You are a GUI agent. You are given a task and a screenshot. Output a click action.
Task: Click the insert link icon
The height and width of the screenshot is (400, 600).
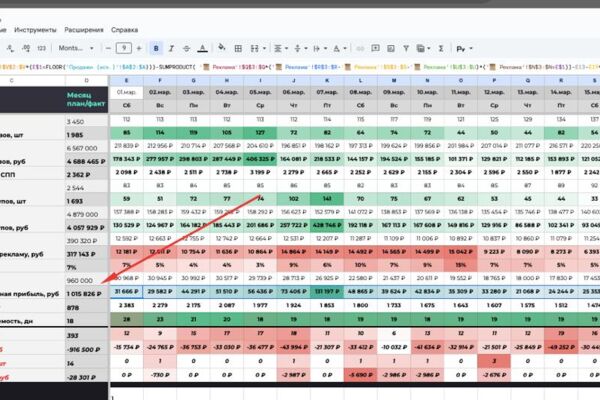(360, 49)
